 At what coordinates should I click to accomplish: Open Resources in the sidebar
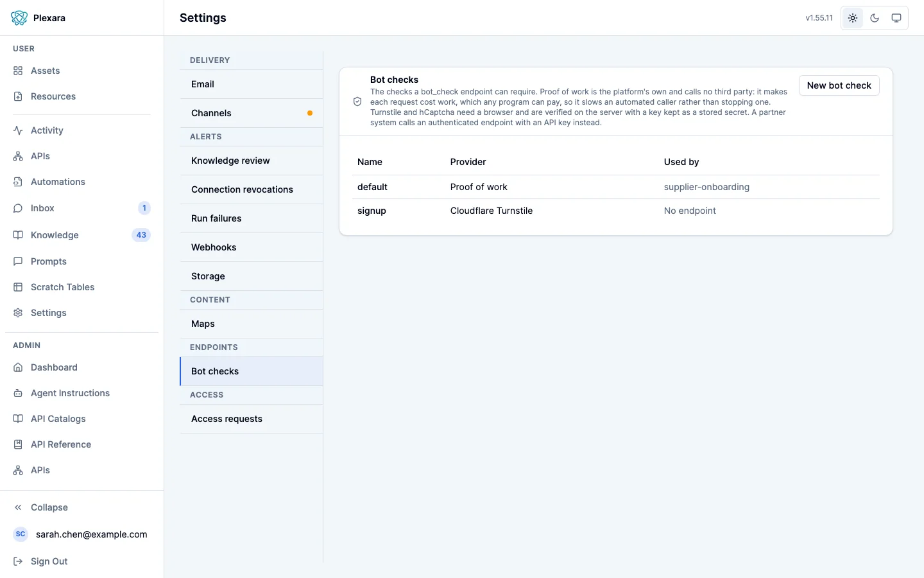click(x=81, y=96)
